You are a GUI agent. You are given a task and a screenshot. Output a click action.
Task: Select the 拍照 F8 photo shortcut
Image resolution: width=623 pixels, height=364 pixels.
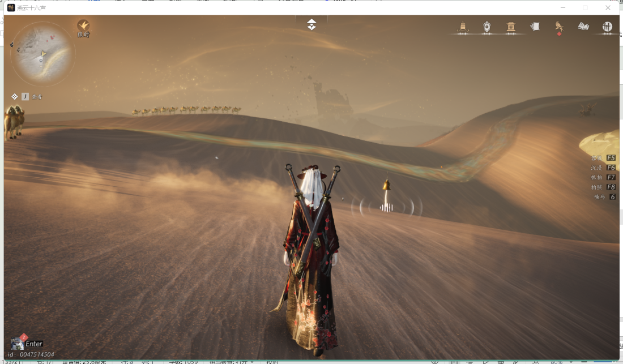tap(603, 187)
